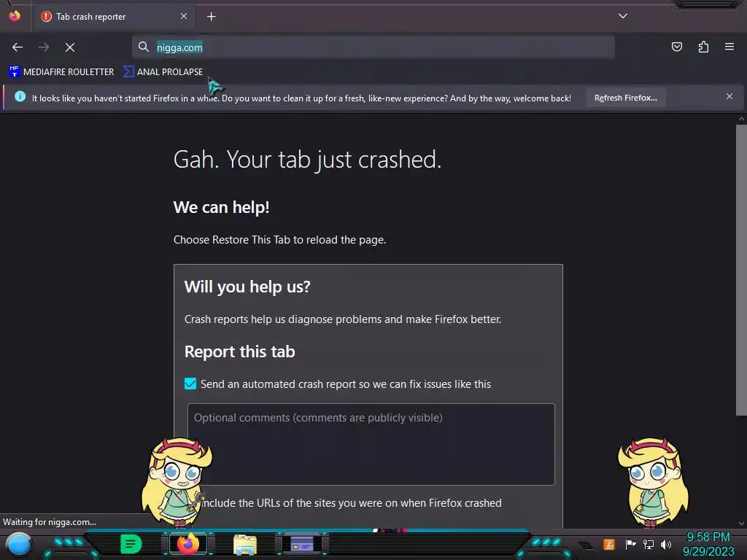Screen dimensions: 747x560
Task: Open Firefox hamburger application menu
Action: pos(729,47)
